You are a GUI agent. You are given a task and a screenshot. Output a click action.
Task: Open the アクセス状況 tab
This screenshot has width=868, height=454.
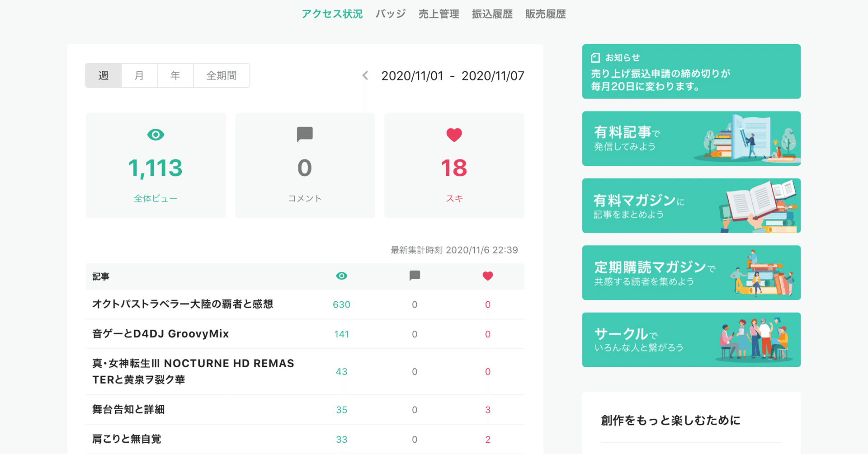(x=332, y=14)
